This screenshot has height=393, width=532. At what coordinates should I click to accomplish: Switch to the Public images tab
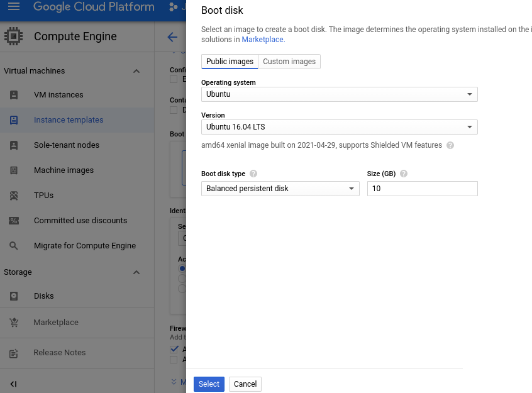(x=230, y=62)
